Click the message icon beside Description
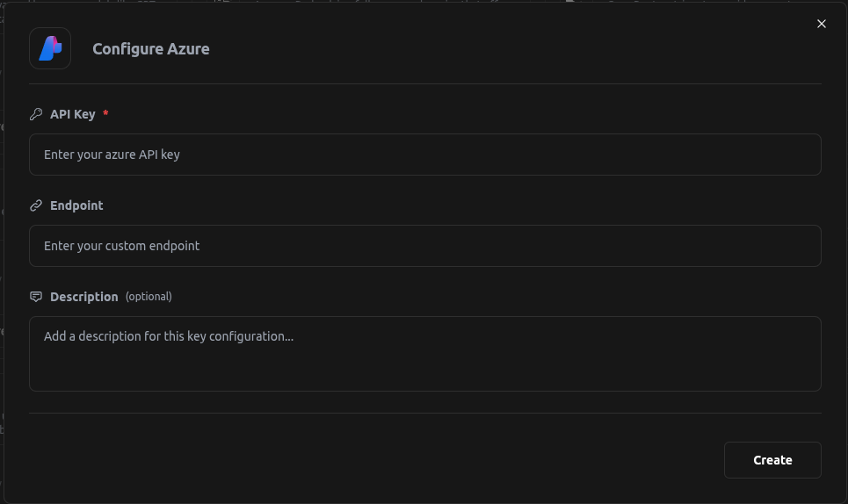The image size is (848, 504). tap(36, 297)
